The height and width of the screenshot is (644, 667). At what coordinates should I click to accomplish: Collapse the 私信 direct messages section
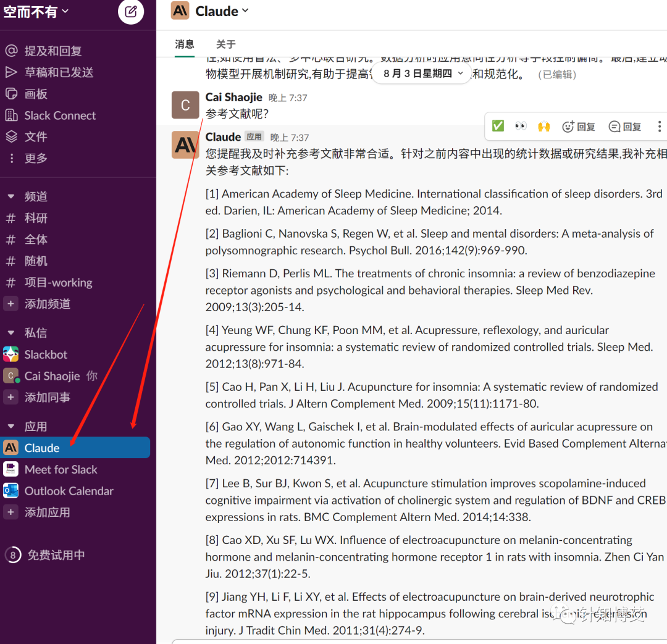click(x=11, y=333)
